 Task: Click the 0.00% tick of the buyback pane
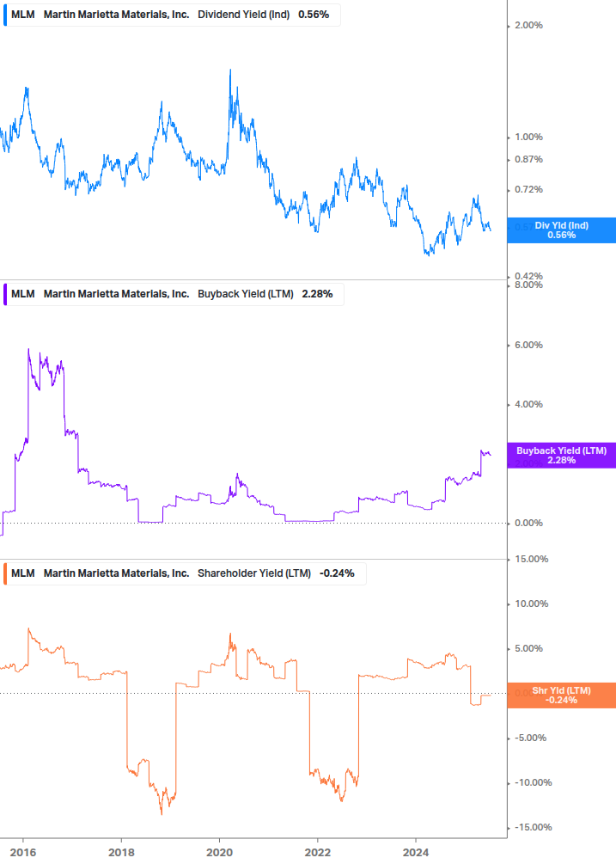tap(528, 523)
